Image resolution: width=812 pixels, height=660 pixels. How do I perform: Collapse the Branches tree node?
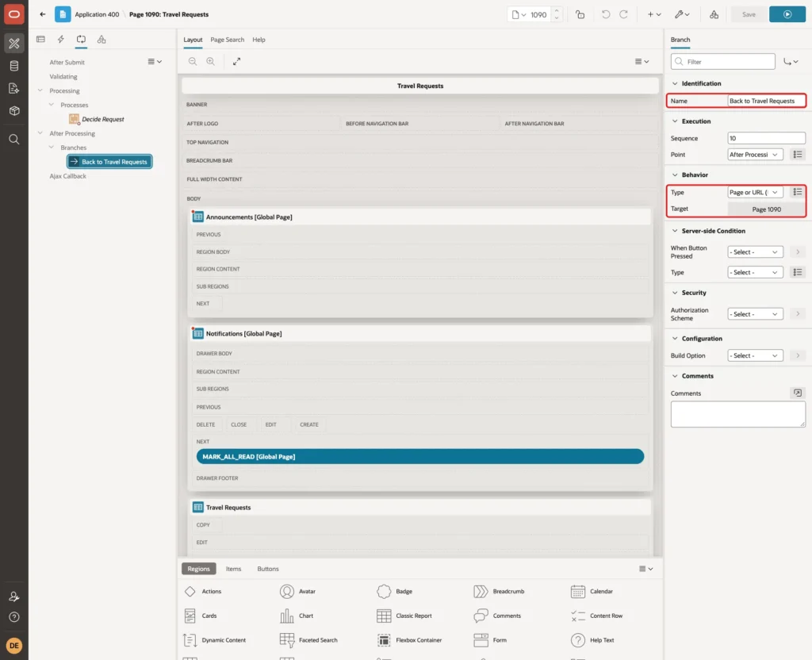tap(51, 147)
